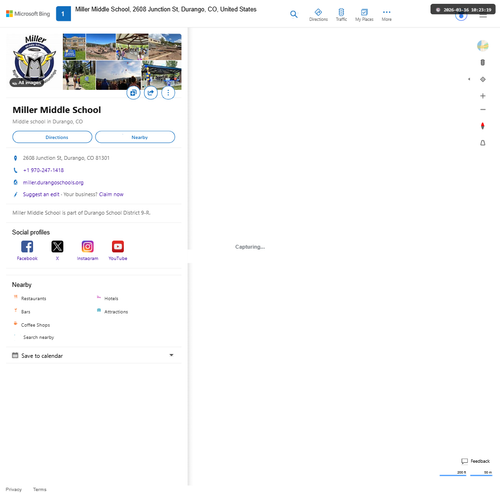Click address text 2608 Junction St

click(x=66, y=158)
